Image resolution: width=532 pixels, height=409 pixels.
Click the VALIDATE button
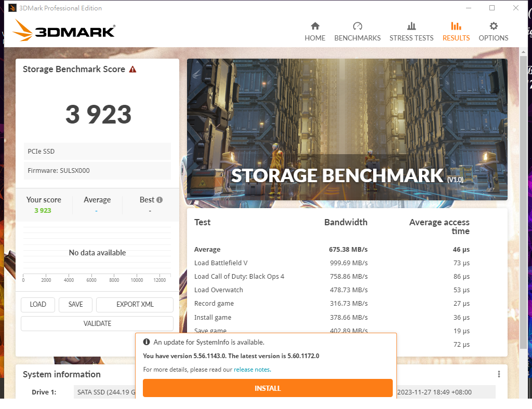[x=97, y=323]
